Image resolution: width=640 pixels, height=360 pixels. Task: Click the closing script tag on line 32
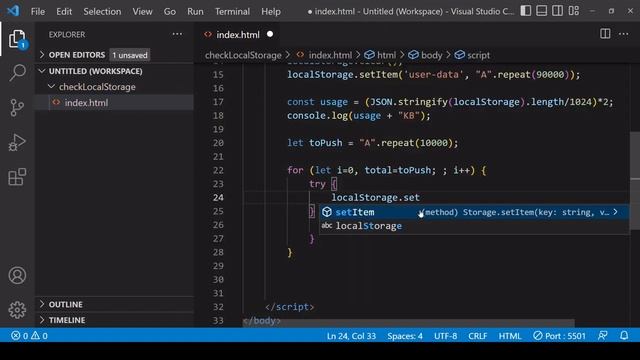(289, 307)
